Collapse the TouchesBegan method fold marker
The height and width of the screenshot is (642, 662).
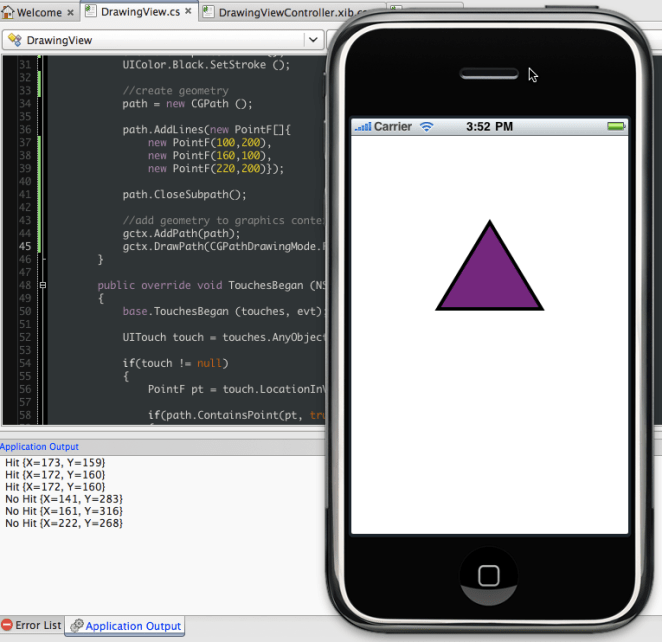click(x=42, y=285)
